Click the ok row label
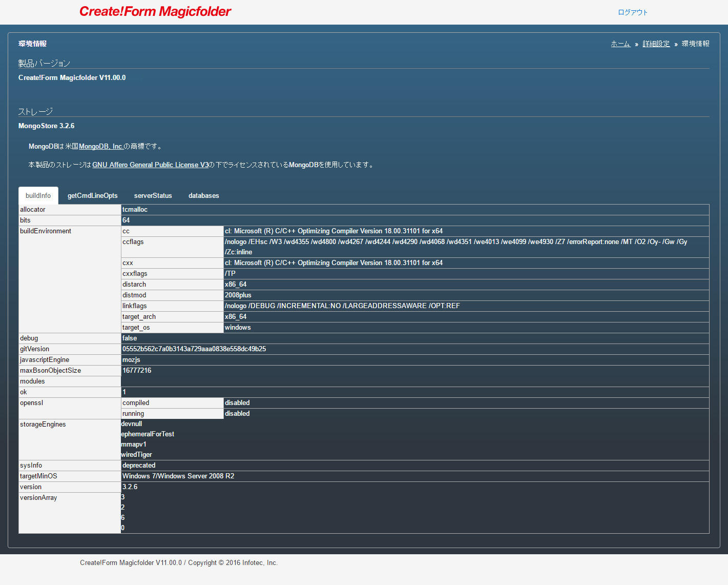The image size is (728, 585). [70, 392]
